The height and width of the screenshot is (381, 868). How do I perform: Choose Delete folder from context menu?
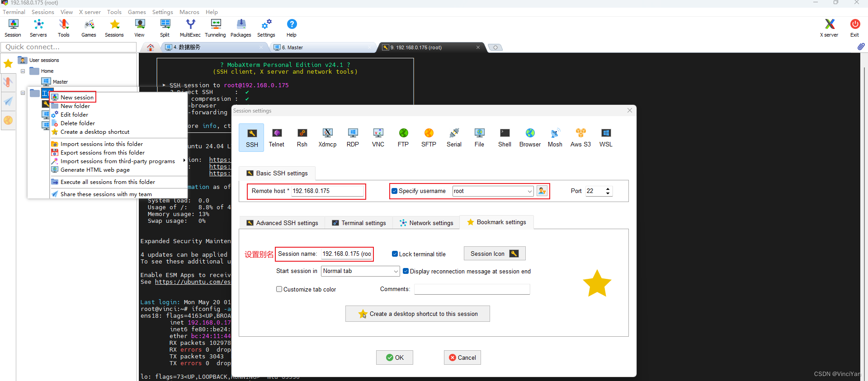click(78, 123)
